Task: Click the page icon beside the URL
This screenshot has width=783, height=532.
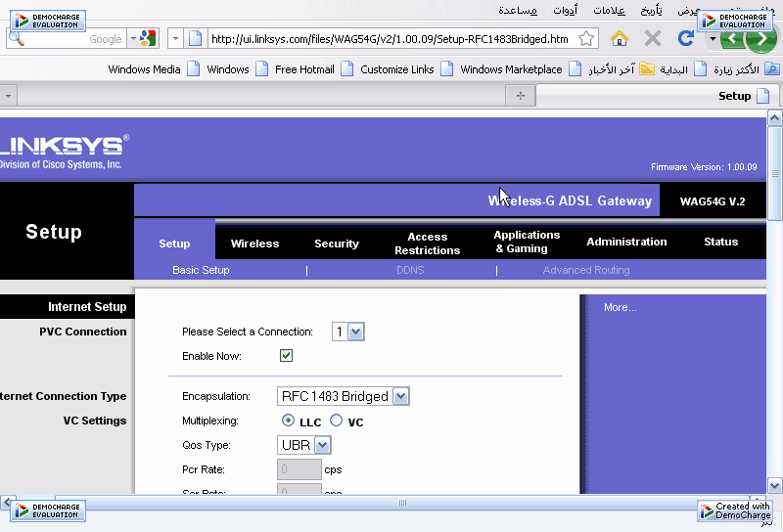Action: (x=195, y=39)
